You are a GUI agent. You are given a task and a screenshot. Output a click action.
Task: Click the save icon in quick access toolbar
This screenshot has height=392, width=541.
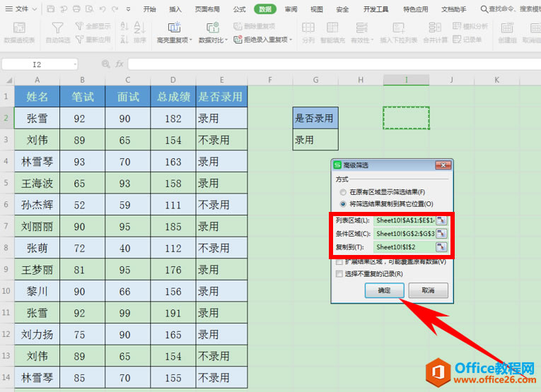tap(51, 9)
